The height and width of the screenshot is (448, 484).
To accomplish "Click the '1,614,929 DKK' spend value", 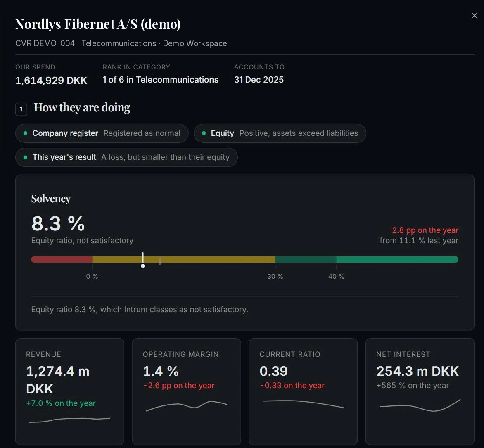I will tap(51, 80).
